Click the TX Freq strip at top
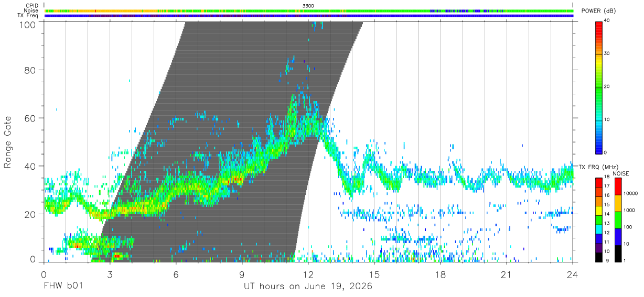This screenshot has width=644, height=297. point(308,16)
